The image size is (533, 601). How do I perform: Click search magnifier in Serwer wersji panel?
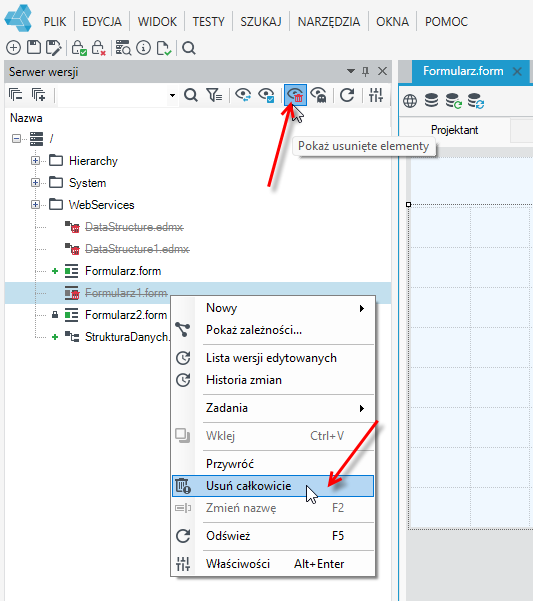pos(190,95)
